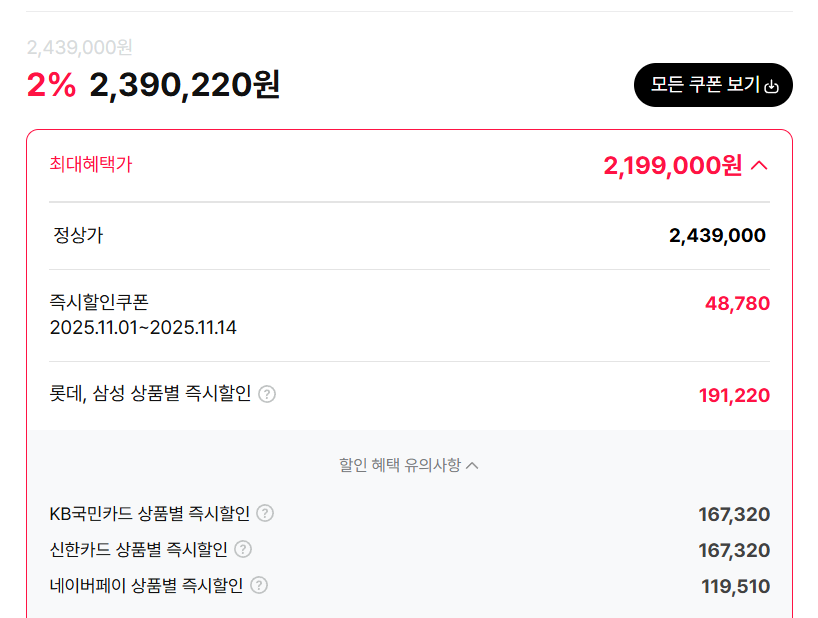This screenshot has width=818, height=618.
Task: Click the upward chevron beside 2,199,000원
Action: coord(756,164)
